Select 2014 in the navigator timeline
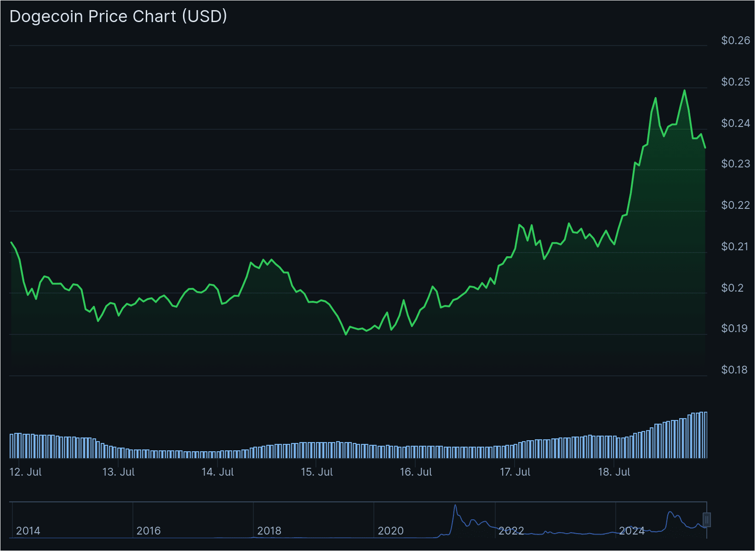The image size is (756, 552). [x=28, y=531]
